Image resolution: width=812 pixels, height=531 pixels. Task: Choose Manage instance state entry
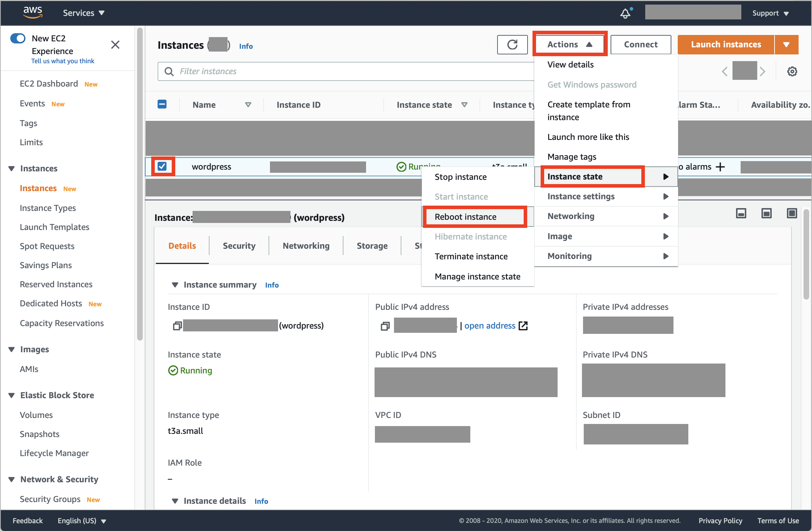click(x=478, y=277)
